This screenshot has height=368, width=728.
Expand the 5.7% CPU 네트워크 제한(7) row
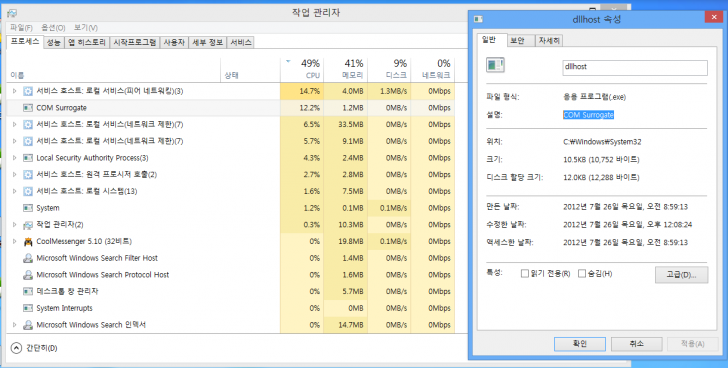pyautogui.click(x=14, y=141)
